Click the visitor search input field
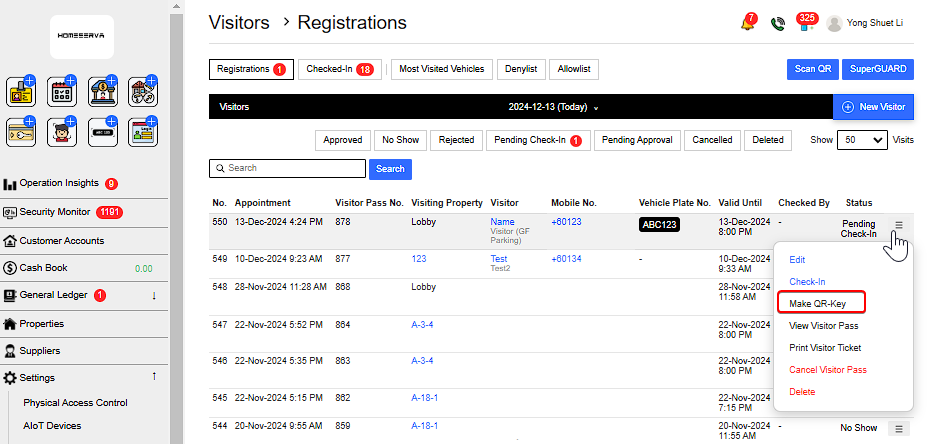 click(x=286, y=168)
